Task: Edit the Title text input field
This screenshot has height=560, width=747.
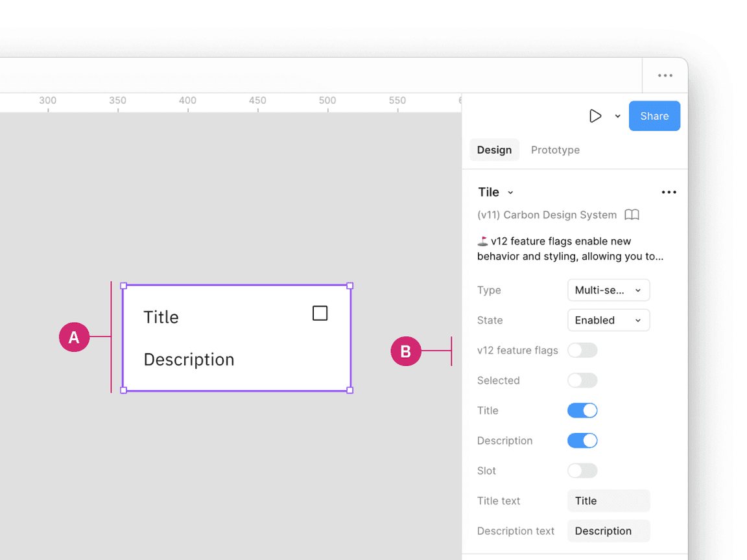Action: point(608,500)
